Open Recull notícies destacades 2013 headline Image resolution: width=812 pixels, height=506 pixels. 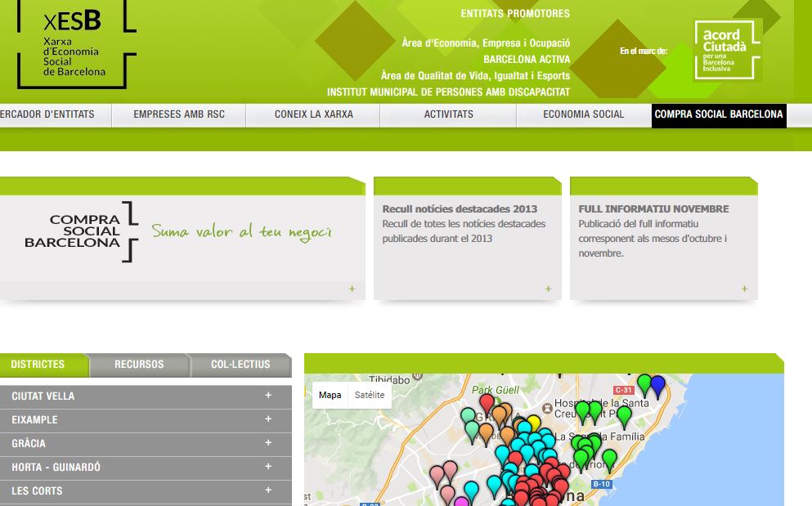pyautogui.click(x=460, y=209)
